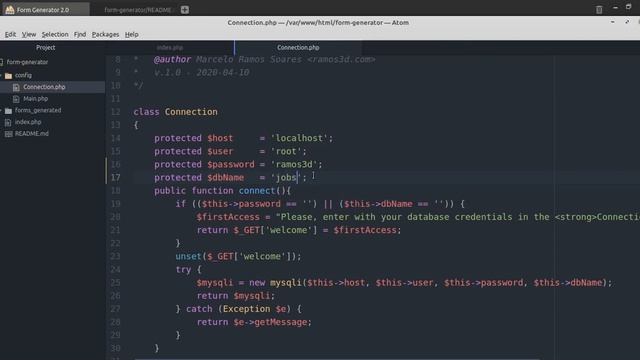
Task: Open a new tab with the plus icon
Action: (185, 10)
